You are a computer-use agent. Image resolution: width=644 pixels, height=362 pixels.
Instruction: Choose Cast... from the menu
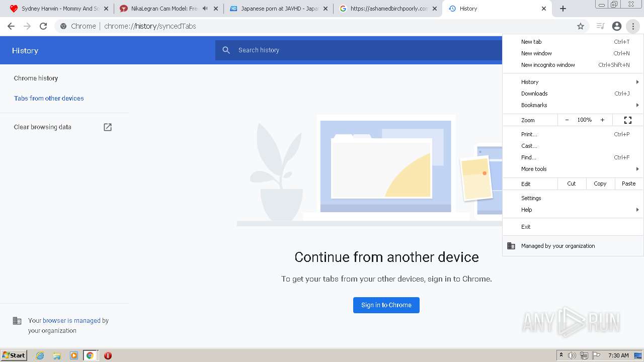coord(573,146)
